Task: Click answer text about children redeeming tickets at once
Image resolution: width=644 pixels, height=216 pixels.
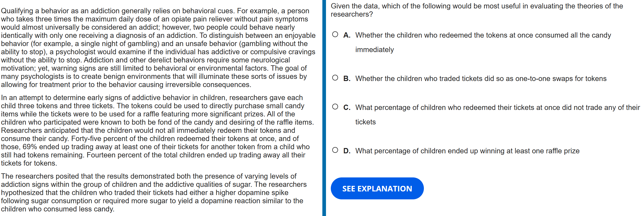Action: [497, 108]
